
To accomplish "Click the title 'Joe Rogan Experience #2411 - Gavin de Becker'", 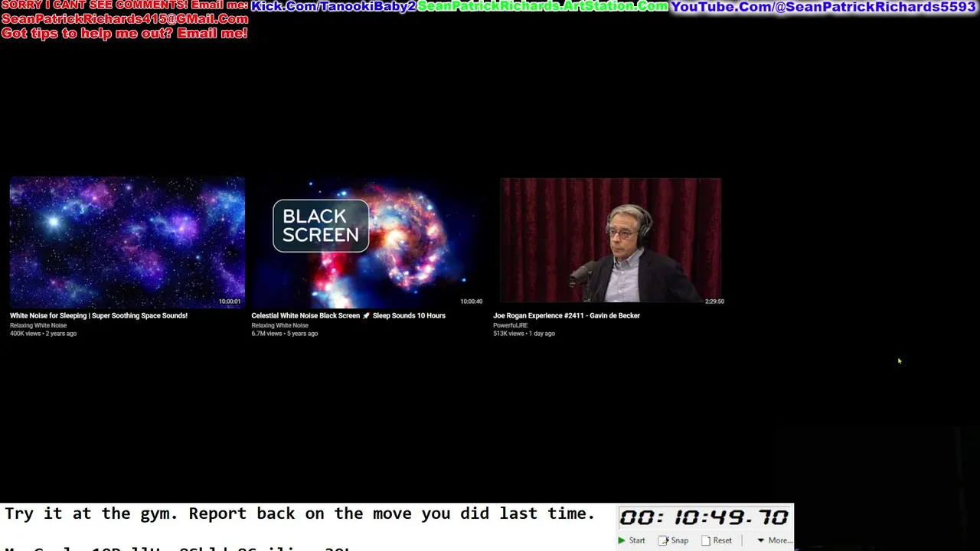I will [x=567, y=315].
